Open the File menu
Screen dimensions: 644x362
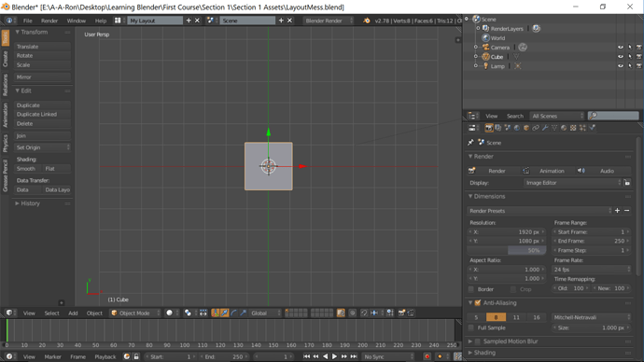pos(27,21)
